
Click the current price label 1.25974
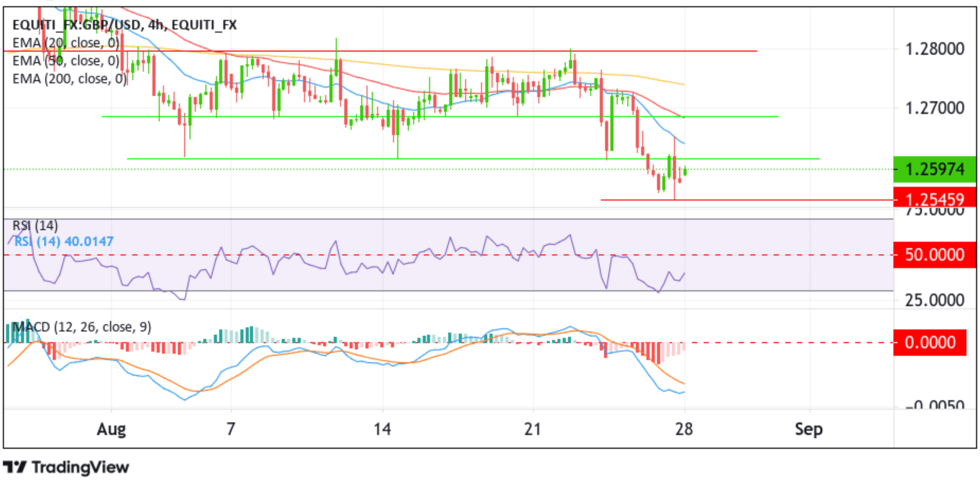pyautogui.click(x=934, y=169)
